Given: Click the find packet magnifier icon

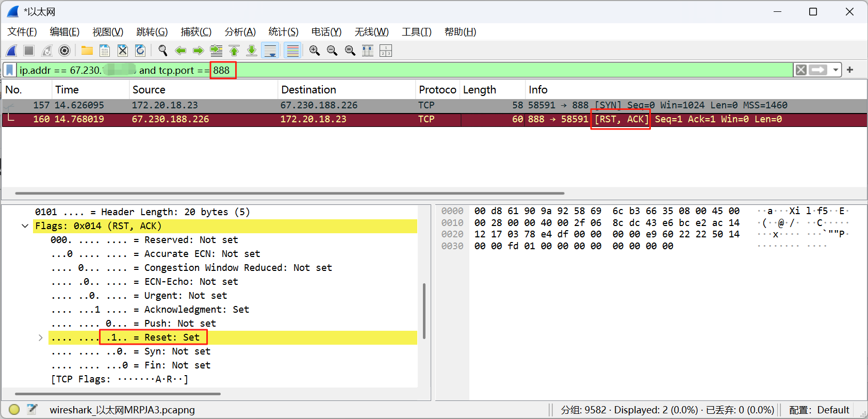Looking at the screenshot, I should tap(163, 51).
